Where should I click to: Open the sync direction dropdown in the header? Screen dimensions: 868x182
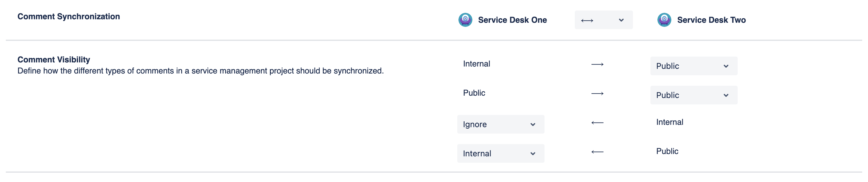pos(603,20)
